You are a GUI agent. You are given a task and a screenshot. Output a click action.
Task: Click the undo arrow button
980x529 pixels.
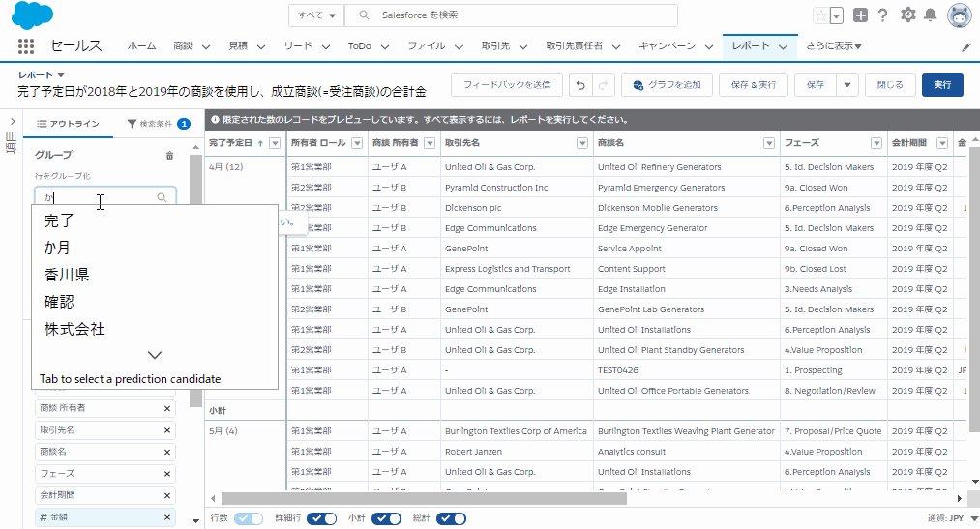pyautogui.click(x=580, y=85)
